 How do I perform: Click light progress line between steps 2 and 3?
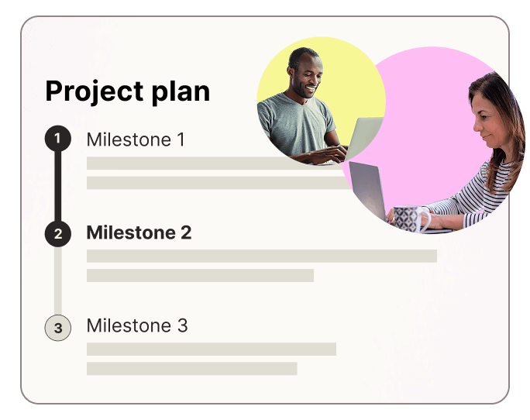(x=58, y=281)
